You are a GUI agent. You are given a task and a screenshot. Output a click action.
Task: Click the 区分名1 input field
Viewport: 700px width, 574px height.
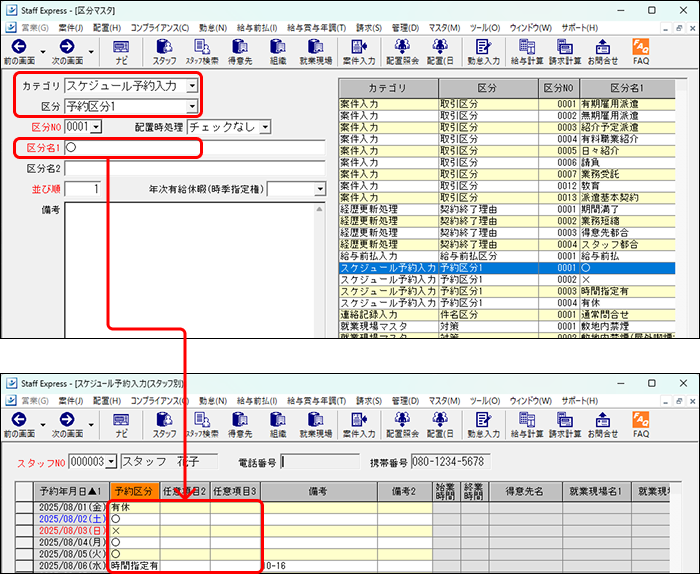195,148
